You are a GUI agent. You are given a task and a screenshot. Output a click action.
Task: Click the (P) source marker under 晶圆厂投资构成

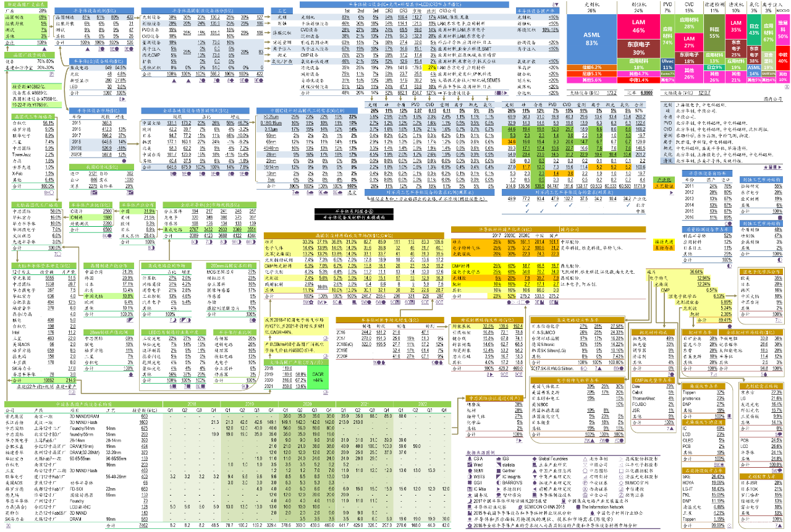[51, 74]
